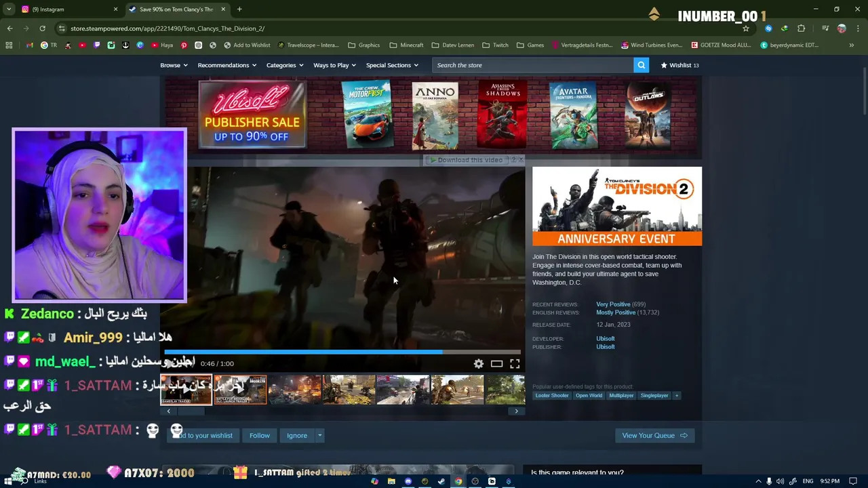The image size is (868, 488).
Task: Click the browser address bar URL
Action: click(x=167, y=28)
